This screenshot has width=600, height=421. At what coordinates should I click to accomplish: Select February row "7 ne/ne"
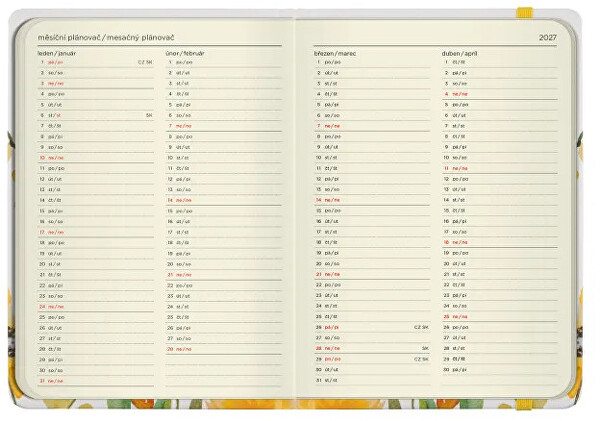[224, 126]
